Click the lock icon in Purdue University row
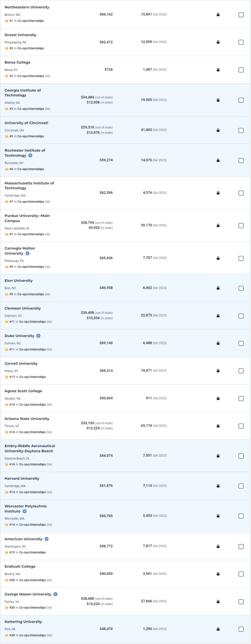This screenshot has width=251, height=644. click(x=218, y=225)
